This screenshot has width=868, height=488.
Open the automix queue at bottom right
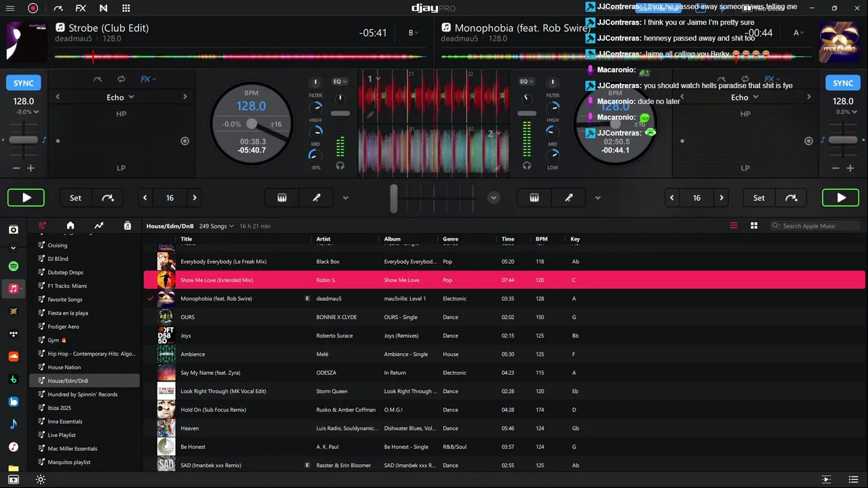826,479
